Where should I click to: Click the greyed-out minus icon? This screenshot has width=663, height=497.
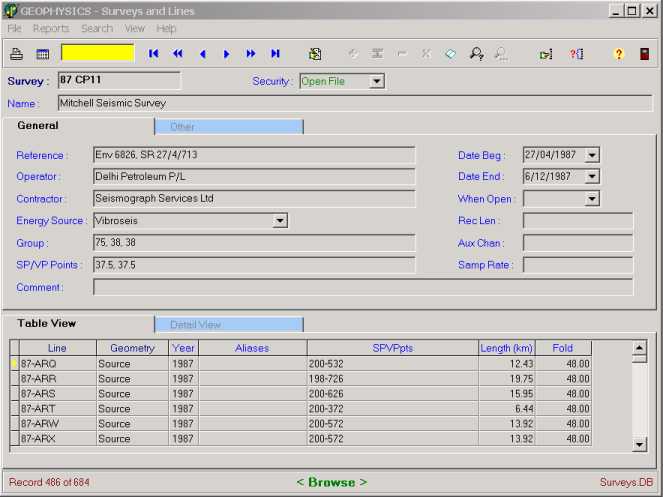coord(402,54)
